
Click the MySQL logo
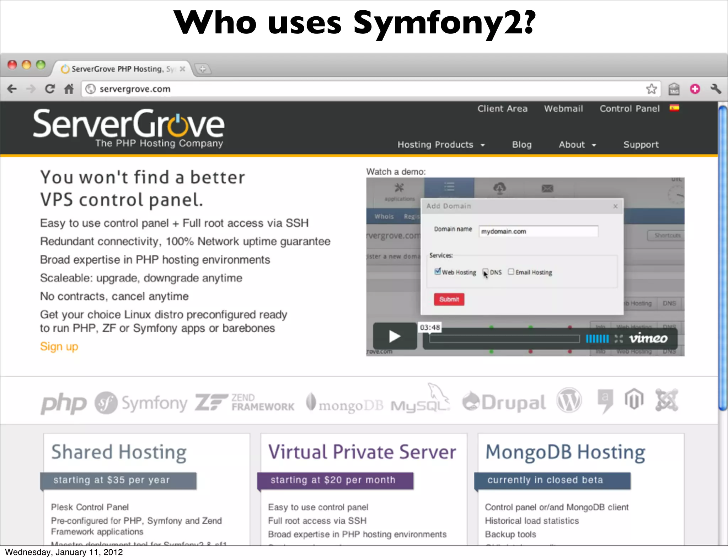(421, 399)
